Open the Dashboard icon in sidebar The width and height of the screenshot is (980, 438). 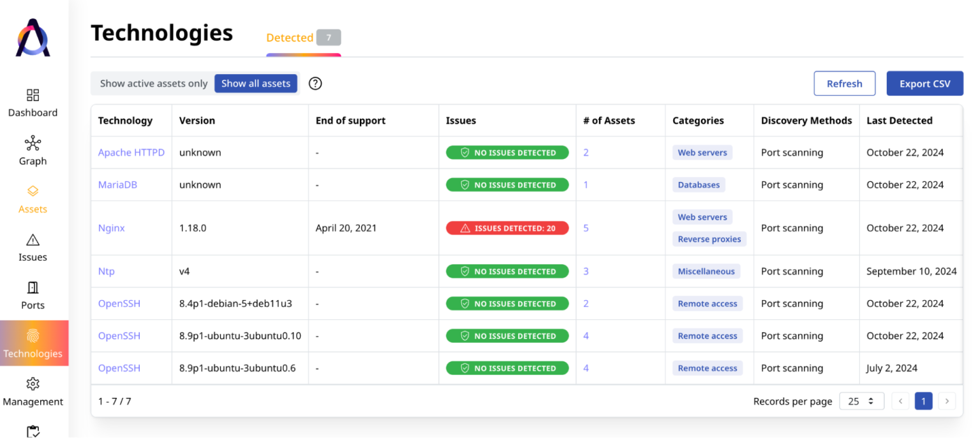point(33,95)
